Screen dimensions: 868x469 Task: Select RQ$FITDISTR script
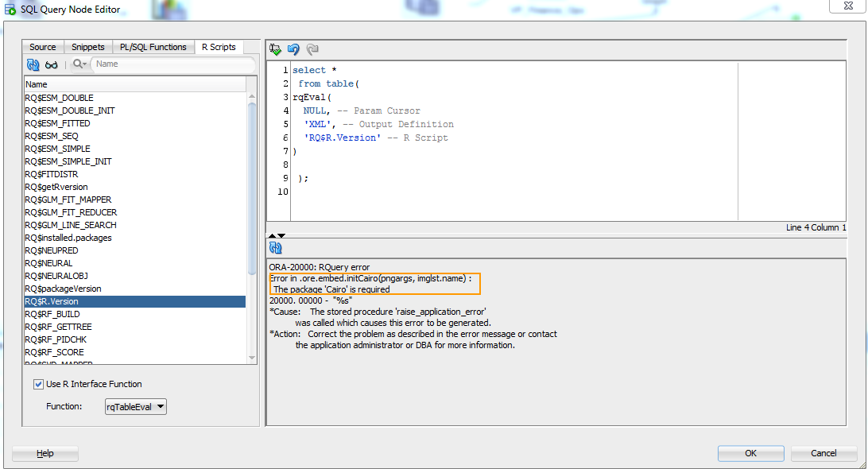(x=135, y=174)
